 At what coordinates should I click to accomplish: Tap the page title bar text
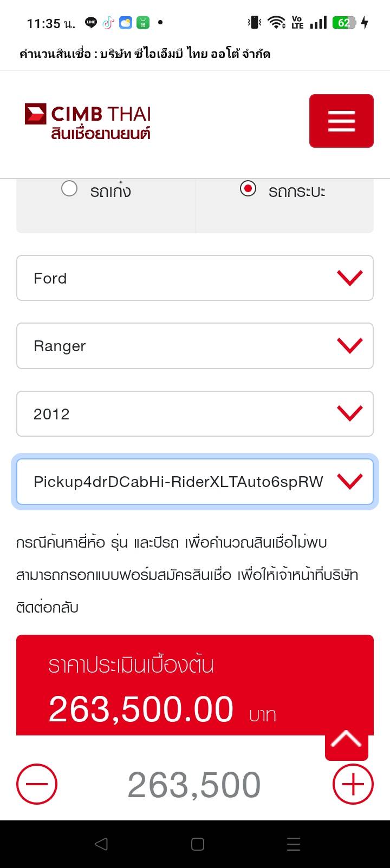tap(145, 54)
